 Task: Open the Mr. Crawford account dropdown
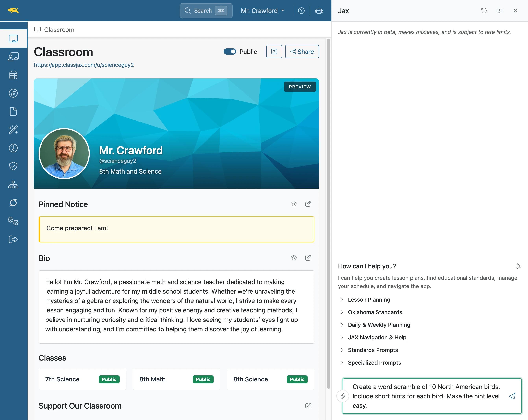coord(263,11)
